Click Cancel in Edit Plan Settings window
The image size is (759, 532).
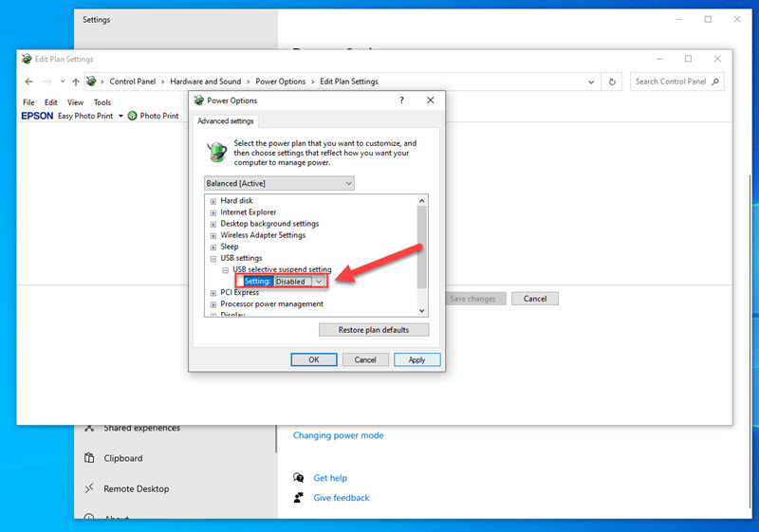[x=535, y=299]
